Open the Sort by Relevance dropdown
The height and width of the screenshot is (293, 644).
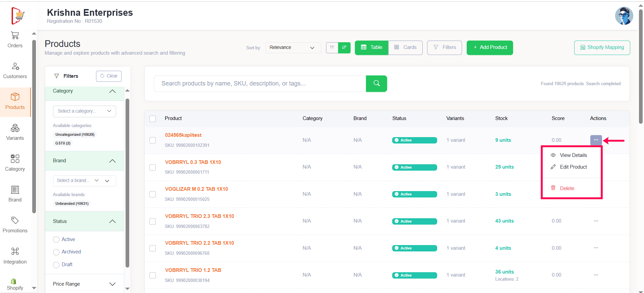point(293,48)
